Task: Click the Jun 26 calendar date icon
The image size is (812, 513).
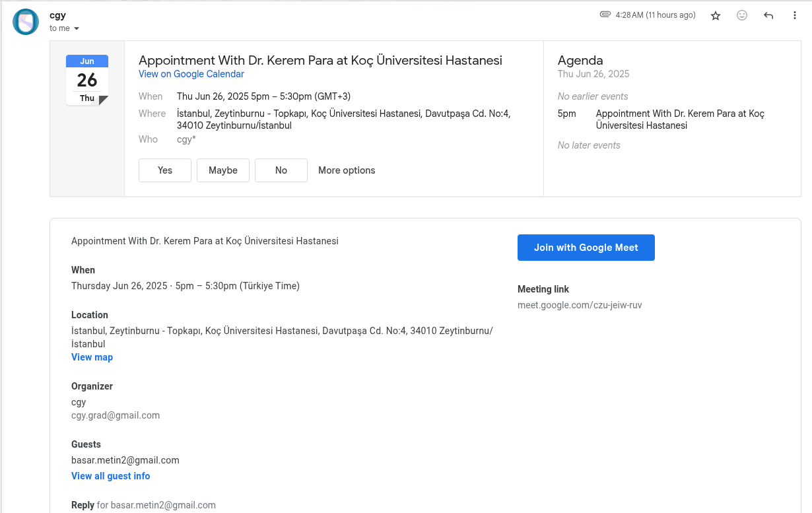Action: pos(87,80)
